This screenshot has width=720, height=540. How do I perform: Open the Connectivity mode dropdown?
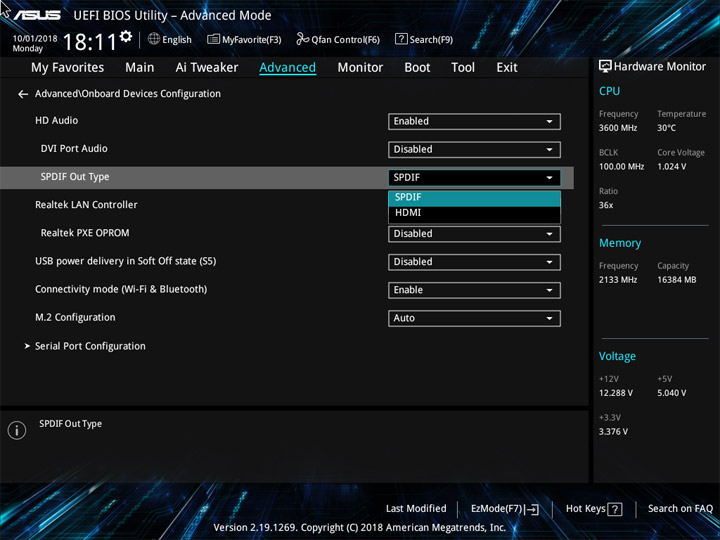(x=474, y=290)
